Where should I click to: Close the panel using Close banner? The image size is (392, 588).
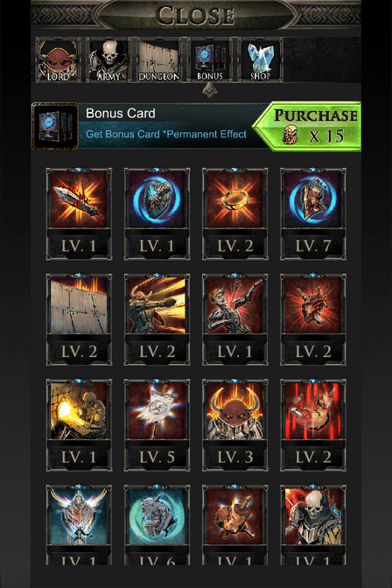tap(195, 15)
